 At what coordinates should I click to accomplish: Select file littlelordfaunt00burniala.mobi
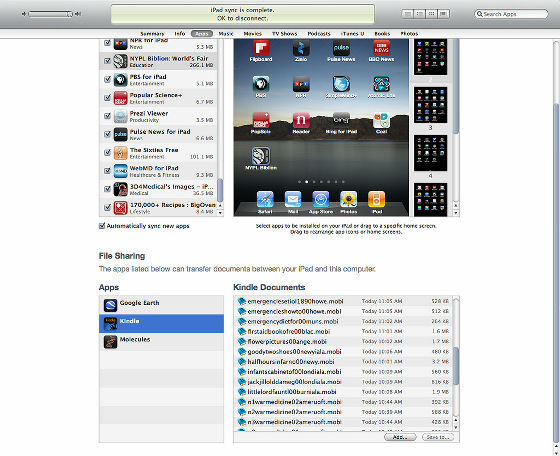pyautogui.click(x=343, y=392)
